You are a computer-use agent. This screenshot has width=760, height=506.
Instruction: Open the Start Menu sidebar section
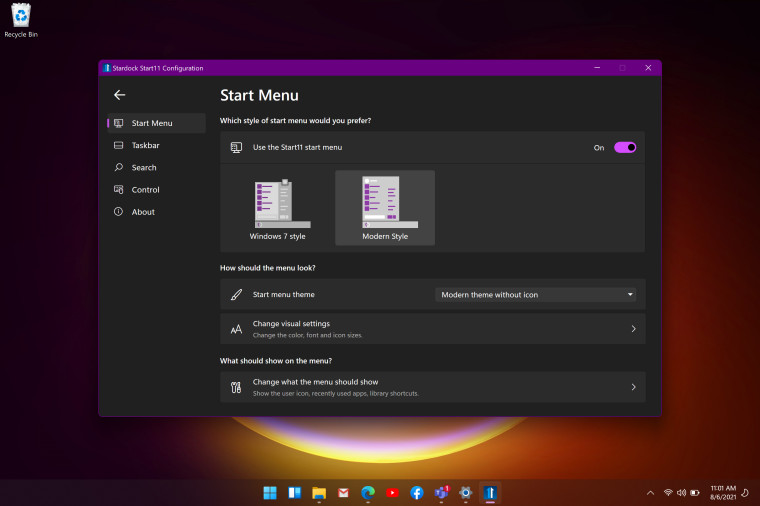[157, 123]
